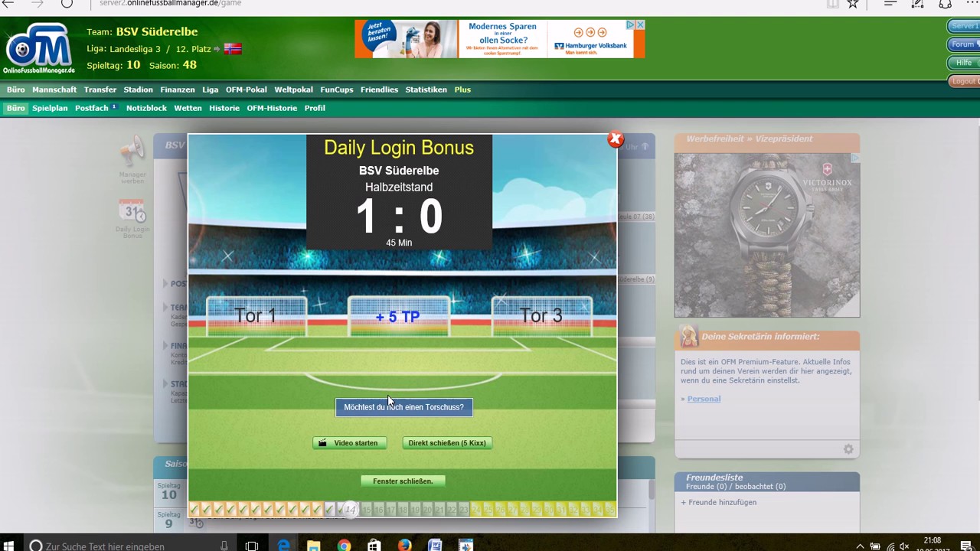This screenshot has height=551, width=980.
Task: Open the FunCups menu
Action: click(x=337, y=90)
